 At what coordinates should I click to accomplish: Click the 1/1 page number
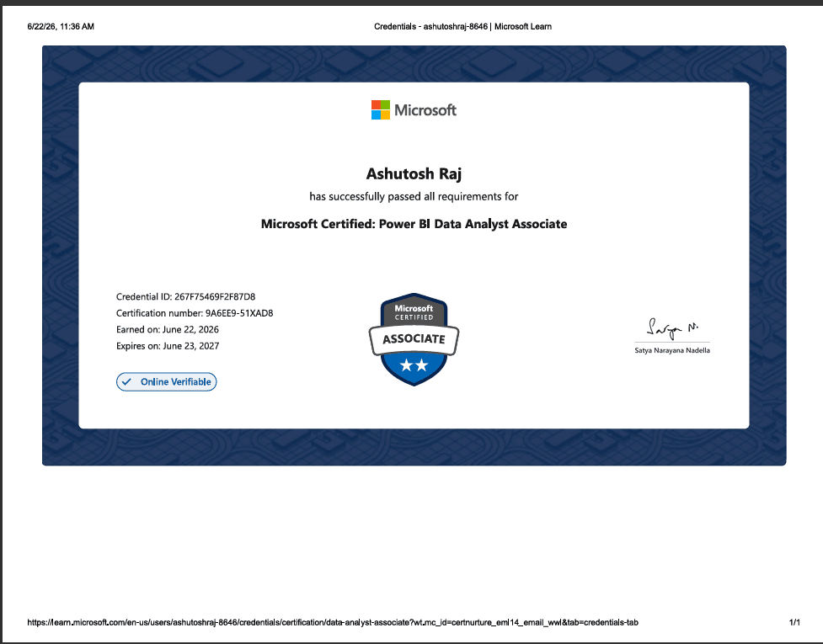(x=794, y=622)
